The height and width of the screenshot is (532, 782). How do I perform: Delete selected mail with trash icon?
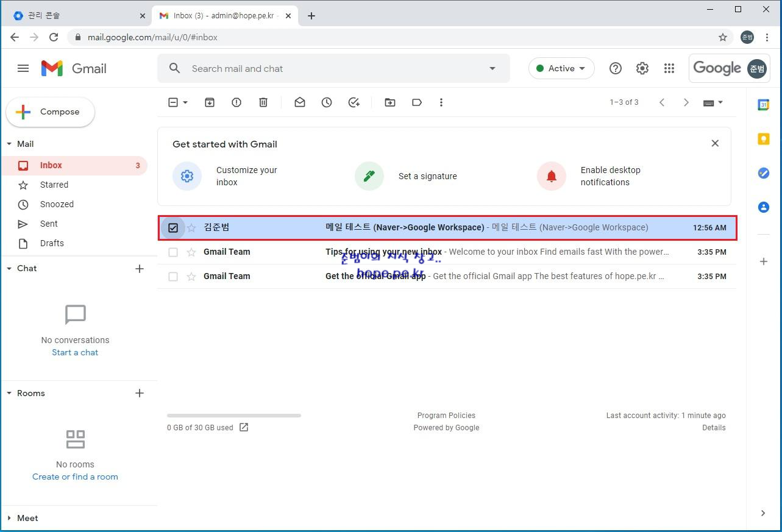click(x=263, y=102)
